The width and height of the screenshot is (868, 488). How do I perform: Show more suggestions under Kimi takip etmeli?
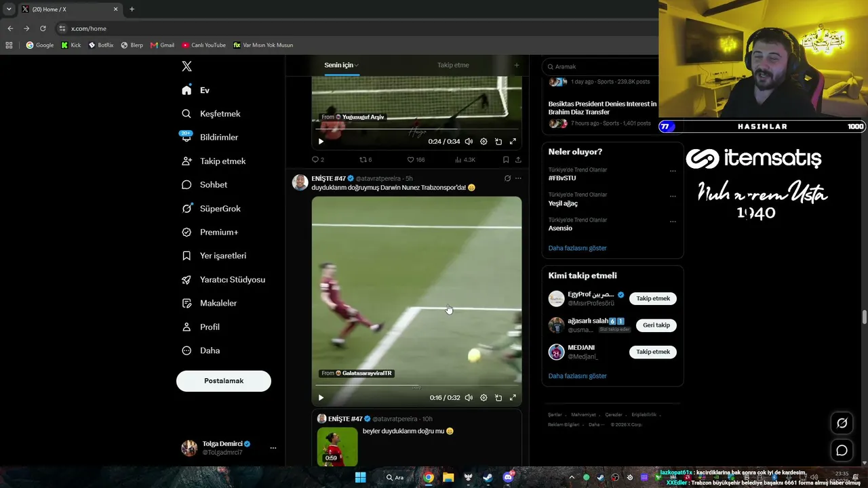click(x=578, y=376)
